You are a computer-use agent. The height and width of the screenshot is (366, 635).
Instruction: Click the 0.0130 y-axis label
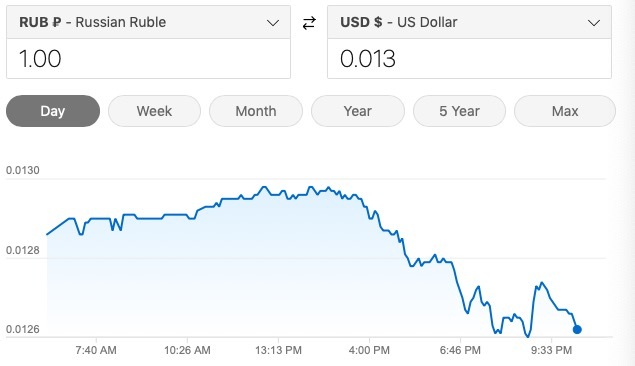pyautogui.click(x=23, y=170)
